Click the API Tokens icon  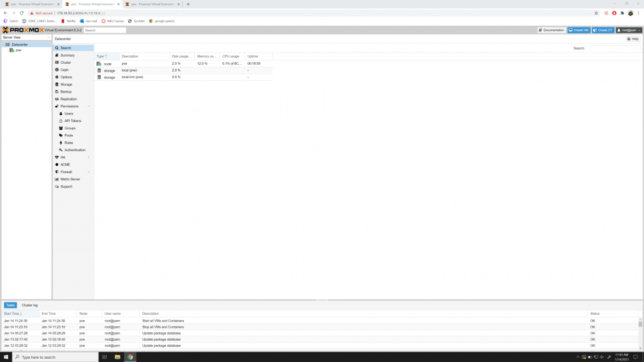pyautogui.click(x=61, y=120)
